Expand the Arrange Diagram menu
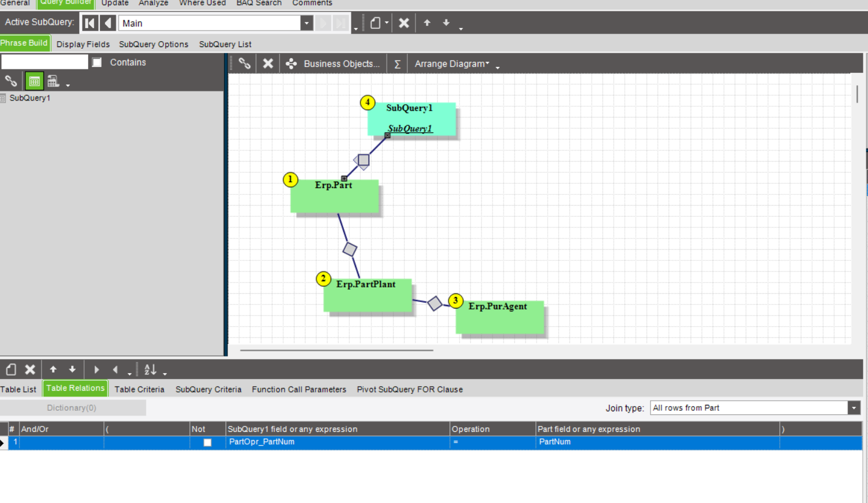Viewport: 868px width, 503px height. (452, 63)
